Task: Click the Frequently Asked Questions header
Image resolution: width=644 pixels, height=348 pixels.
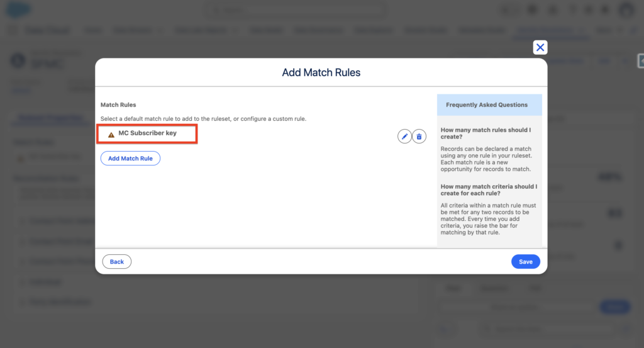Action: click(x=487, y=105)
